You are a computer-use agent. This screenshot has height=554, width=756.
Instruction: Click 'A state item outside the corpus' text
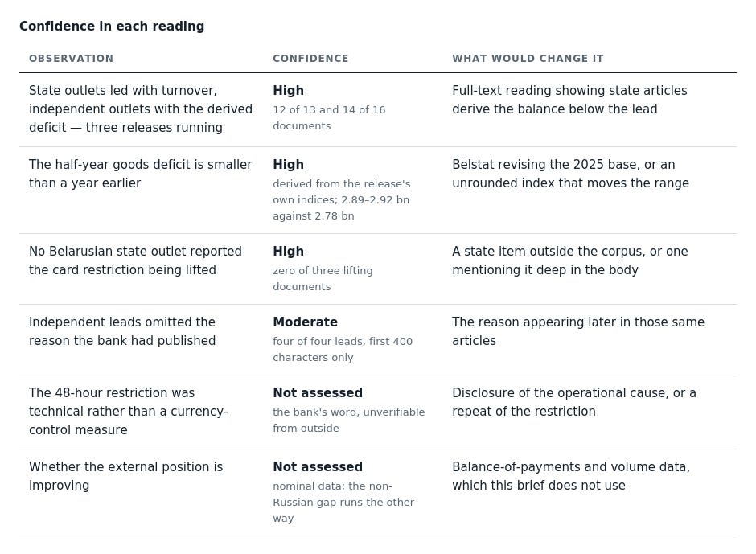[570, 261]
